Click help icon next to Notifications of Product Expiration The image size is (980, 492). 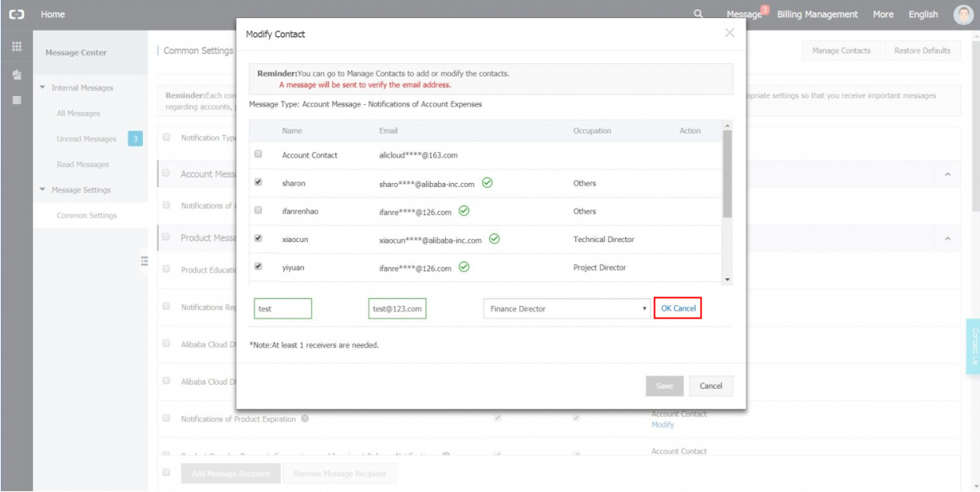304,419
